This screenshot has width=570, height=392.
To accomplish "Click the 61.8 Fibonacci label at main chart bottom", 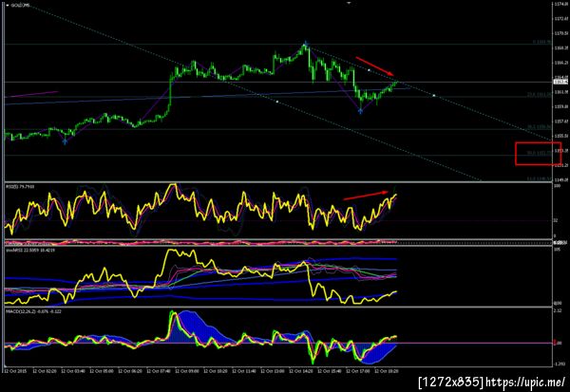I will pos(539,179).
